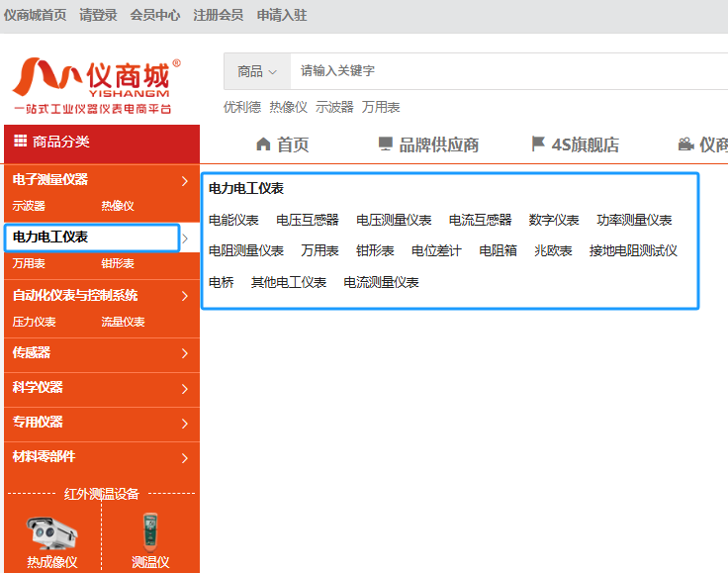Select 申请入驻 in the top bar
This screenshot has height=573, width=728.
tap(282, 15)
